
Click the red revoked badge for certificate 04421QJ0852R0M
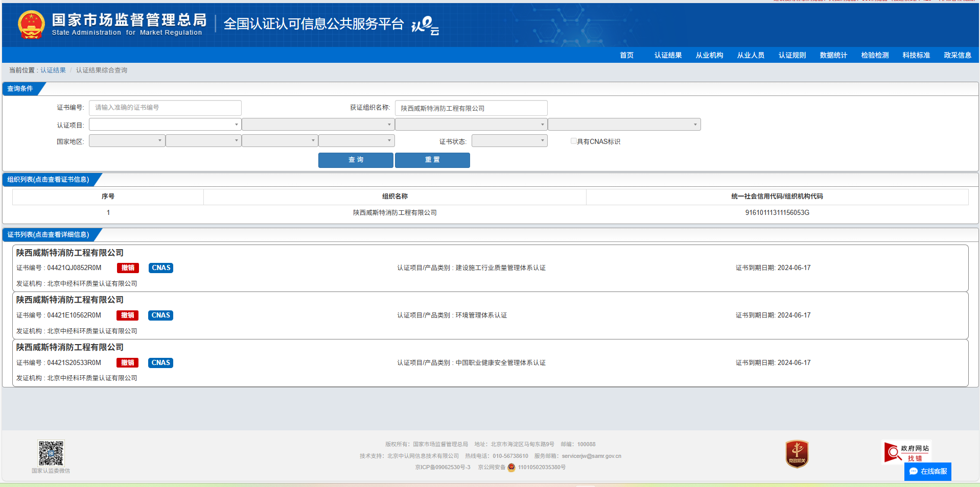(x=128, y=268)
